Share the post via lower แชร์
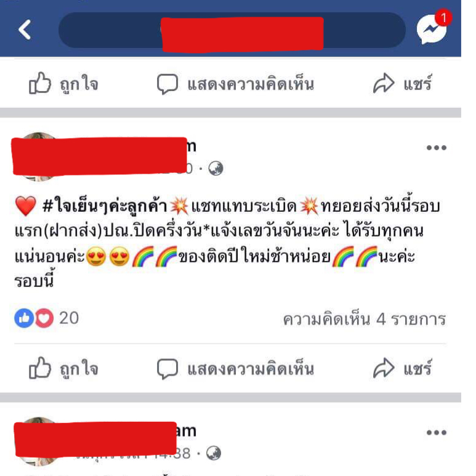Screen dimensions: 476x476 coord(402,368)
